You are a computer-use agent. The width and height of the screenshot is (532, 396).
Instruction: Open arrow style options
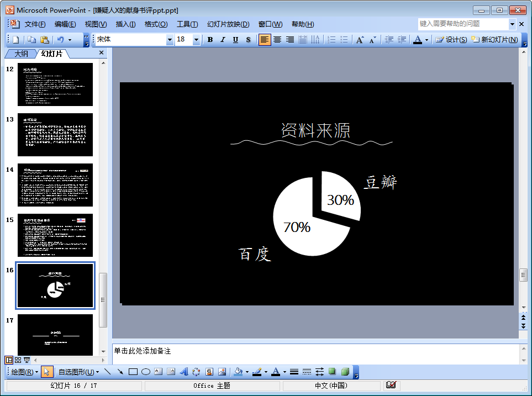(x=319, y=372)
